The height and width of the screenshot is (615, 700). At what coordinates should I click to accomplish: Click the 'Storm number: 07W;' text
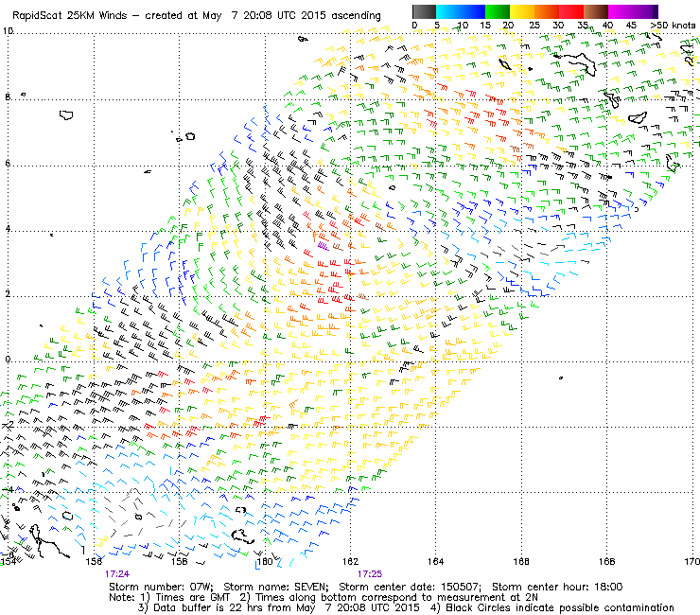coord(161,587)
